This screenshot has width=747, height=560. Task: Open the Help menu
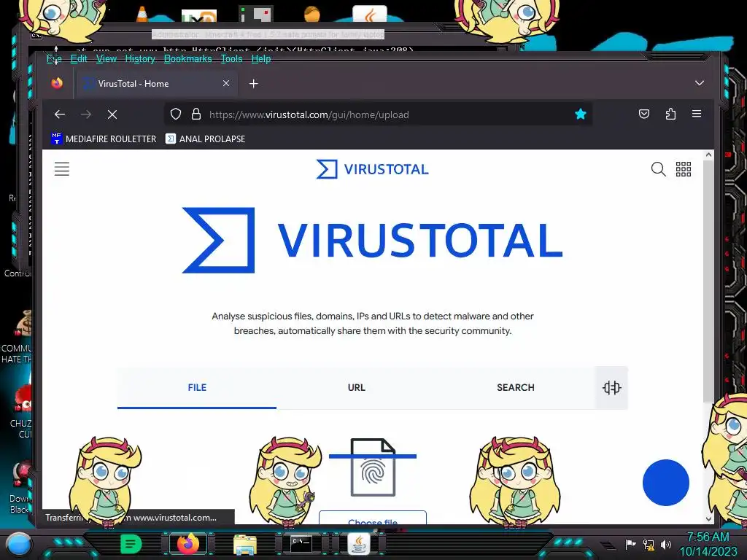click(x=261, y=58)
